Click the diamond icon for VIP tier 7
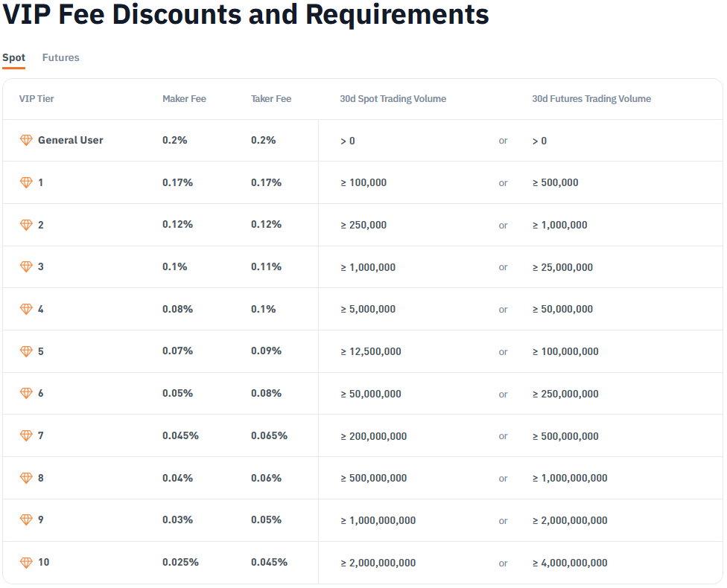The width and height of the screenshot is (727, 588). pyautogui.click(x=26, y=435)
